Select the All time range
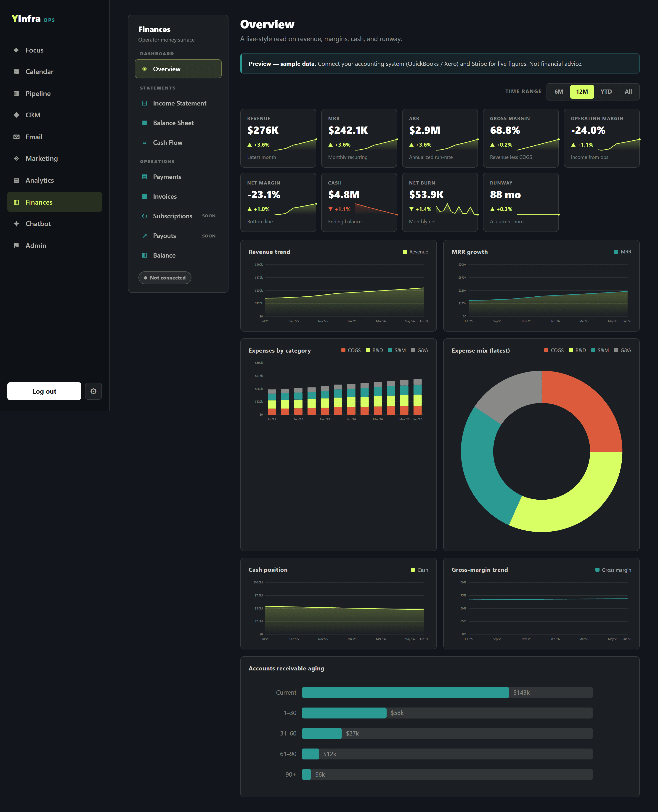Viewport: 658px width, 812px height. (628, 92)
